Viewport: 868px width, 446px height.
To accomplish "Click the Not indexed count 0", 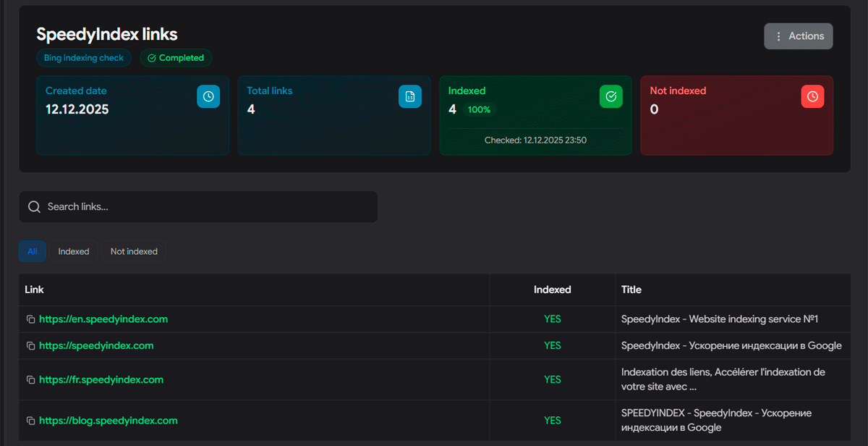I will coord(654,109).
